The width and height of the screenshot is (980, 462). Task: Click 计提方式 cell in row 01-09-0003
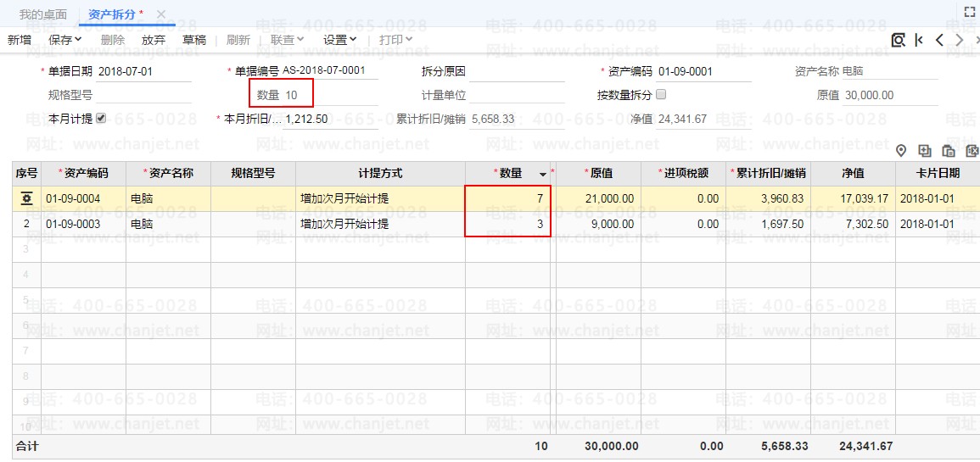[381, 224]
